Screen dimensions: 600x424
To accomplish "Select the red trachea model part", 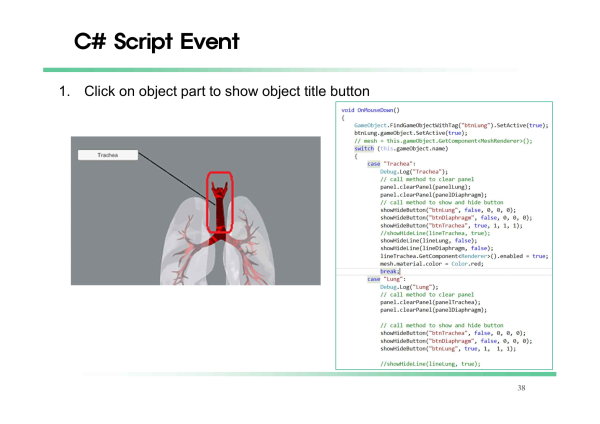I will 219,207.
